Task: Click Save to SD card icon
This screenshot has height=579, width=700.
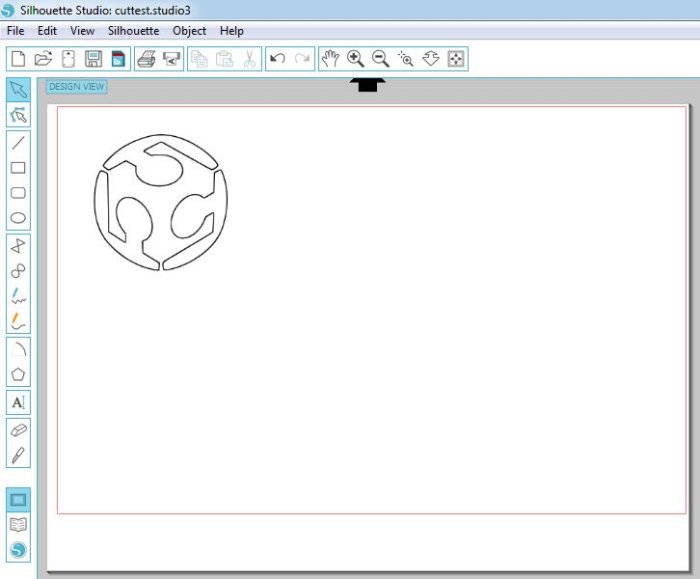Action: [x=118, y=58]
